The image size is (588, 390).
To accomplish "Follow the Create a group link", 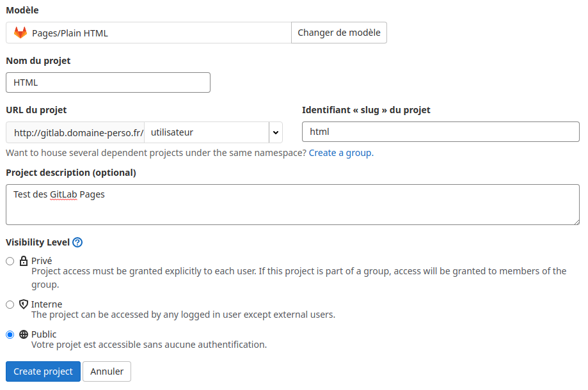I will point(340,153).
